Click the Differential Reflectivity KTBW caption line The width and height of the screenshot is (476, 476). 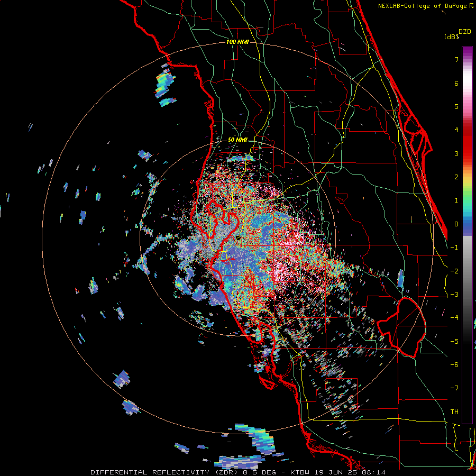[x=238, y=472]
